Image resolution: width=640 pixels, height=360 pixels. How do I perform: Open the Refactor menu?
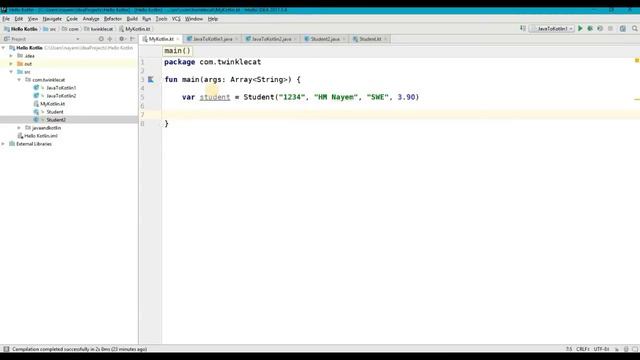click(x=113, y=19)
